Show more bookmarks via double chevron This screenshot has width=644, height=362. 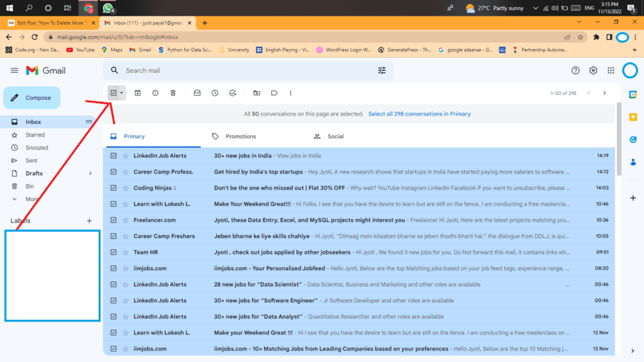[635, 50]
